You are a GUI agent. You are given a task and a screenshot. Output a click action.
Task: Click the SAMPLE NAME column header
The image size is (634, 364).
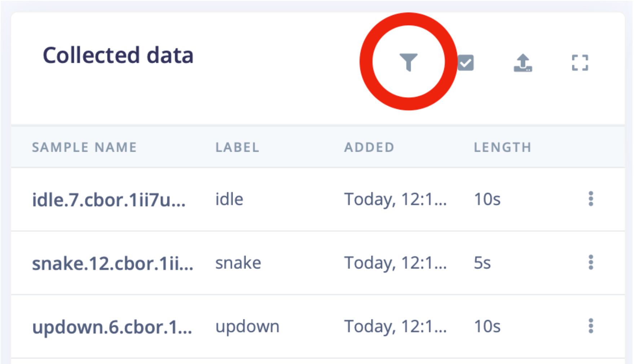click(84, 147)
